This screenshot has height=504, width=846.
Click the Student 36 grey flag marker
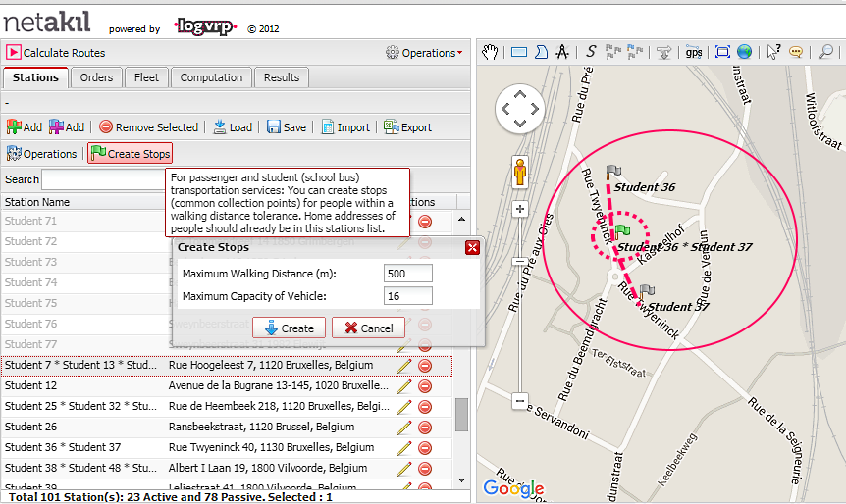click(613, 173)
